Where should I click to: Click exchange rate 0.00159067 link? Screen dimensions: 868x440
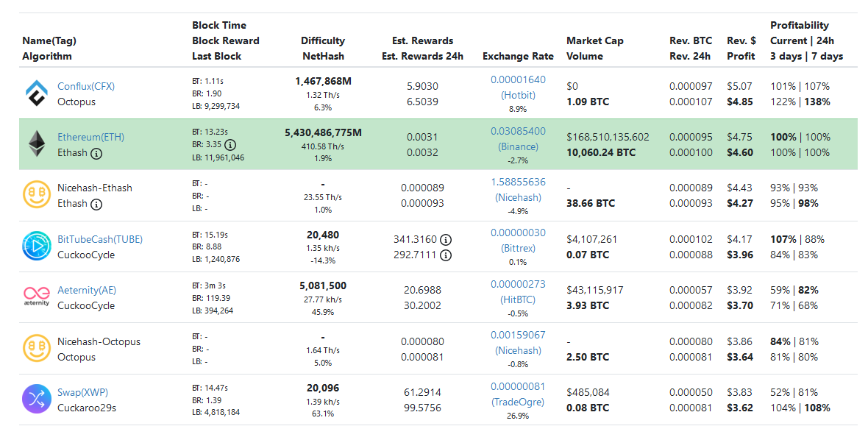click(x=518, y=335)
